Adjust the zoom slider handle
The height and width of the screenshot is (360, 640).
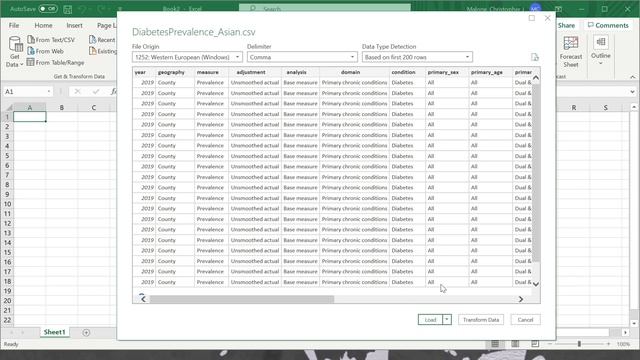(579, 344)
